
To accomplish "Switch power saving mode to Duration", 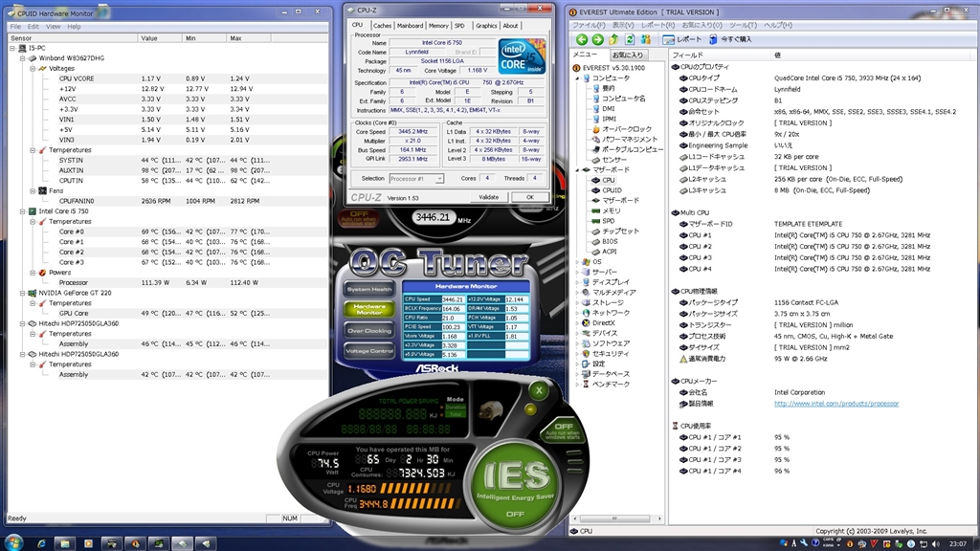I will (456, 407).
